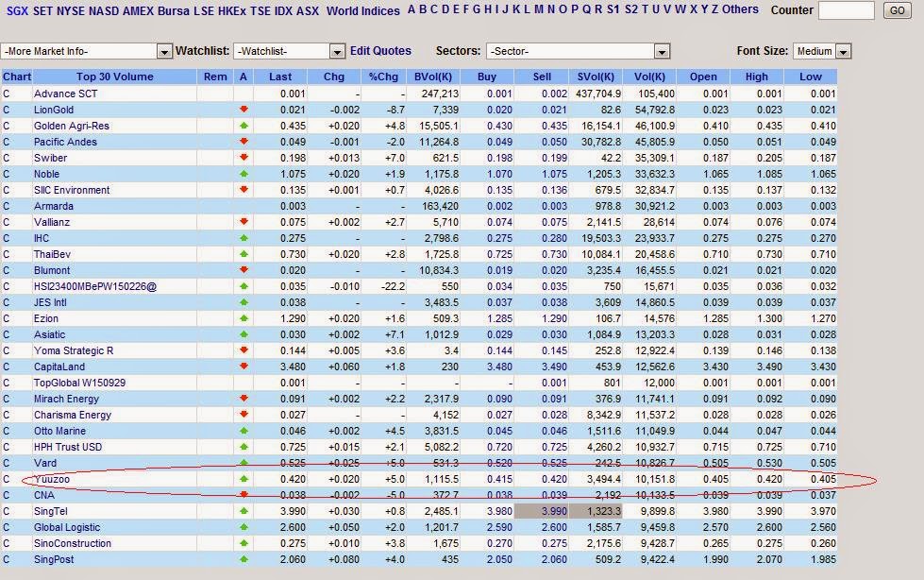
Task: Open chart icon for Advance SCT row
Action: tap(7, 94)
